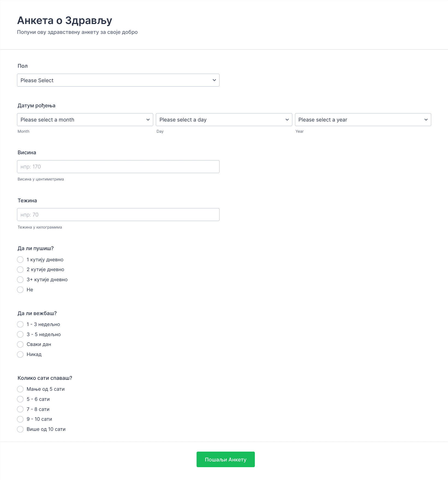Choose 'Више од 10 сати' option
This screenshot has height=480, width=448.
pos(20,429)
